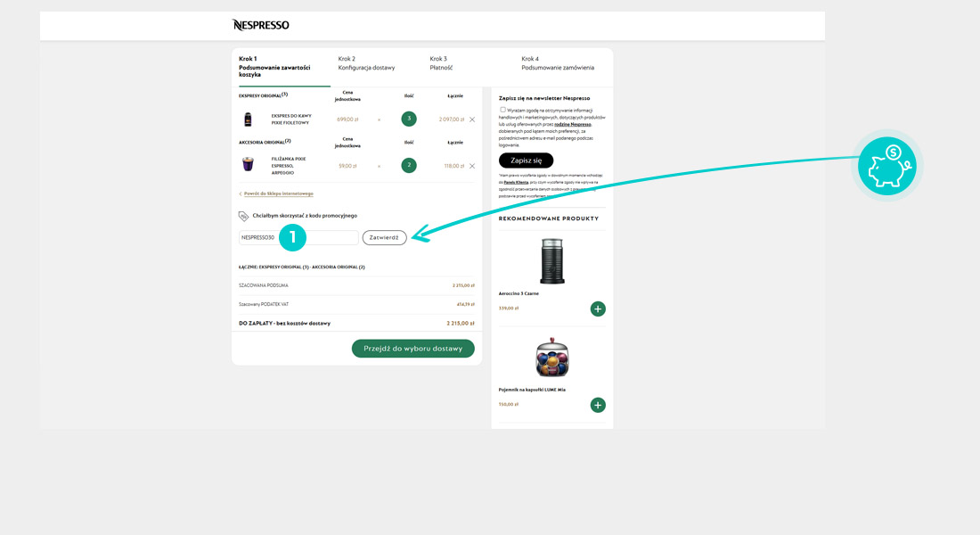
Task: Click the black Zapisz się button
Action: [x=526, y=160]
